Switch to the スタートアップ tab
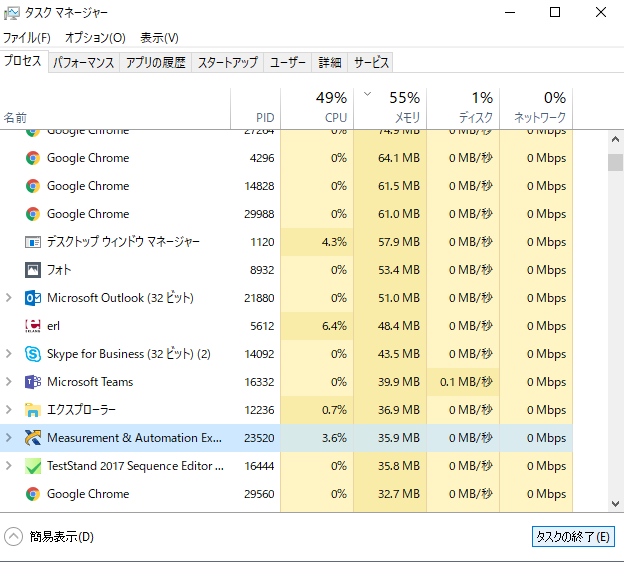Screen dimensions: 628x562 (x=227, y=62)
